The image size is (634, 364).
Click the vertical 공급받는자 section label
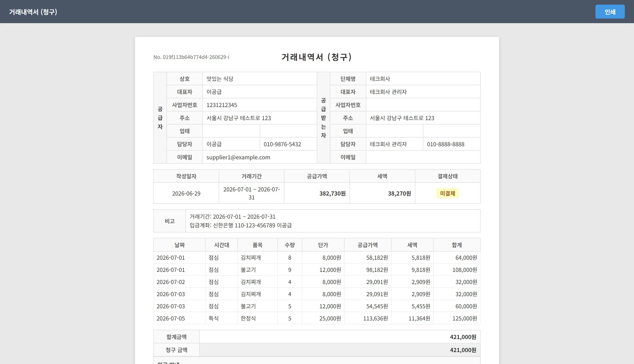[x=323, y=118]
